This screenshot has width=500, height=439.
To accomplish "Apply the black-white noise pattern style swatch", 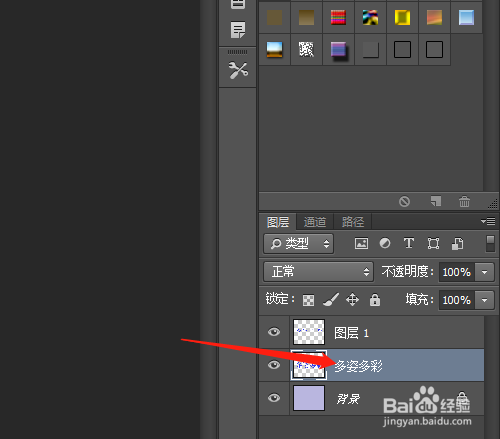I will [306, 50].
